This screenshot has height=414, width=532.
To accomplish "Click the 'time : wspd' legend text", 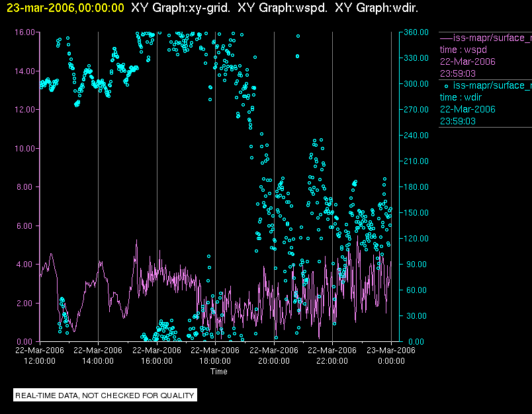I will coord(463,50).
